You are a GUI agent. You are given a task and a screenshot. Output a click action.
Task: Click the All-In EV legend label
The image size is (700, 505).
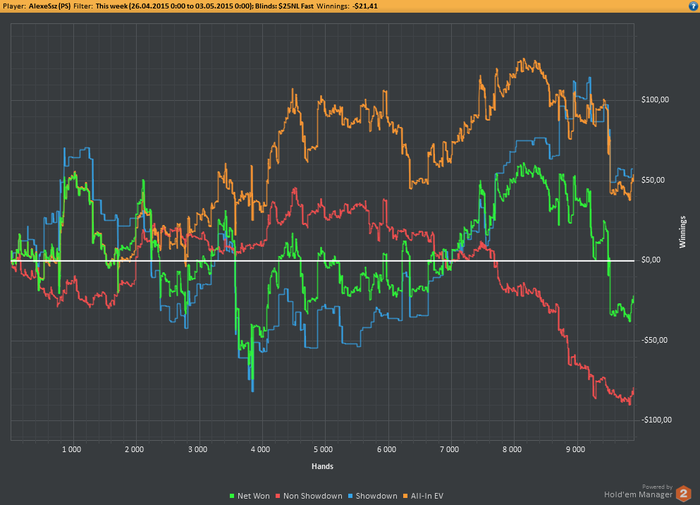[427, 496]
